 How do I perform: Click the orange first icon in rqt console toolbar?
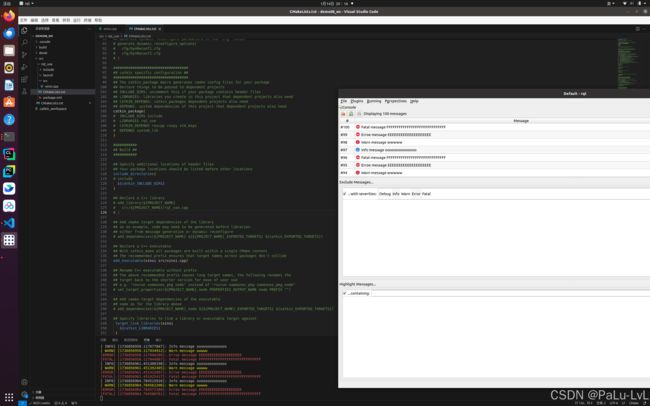[x=343, y=114]
